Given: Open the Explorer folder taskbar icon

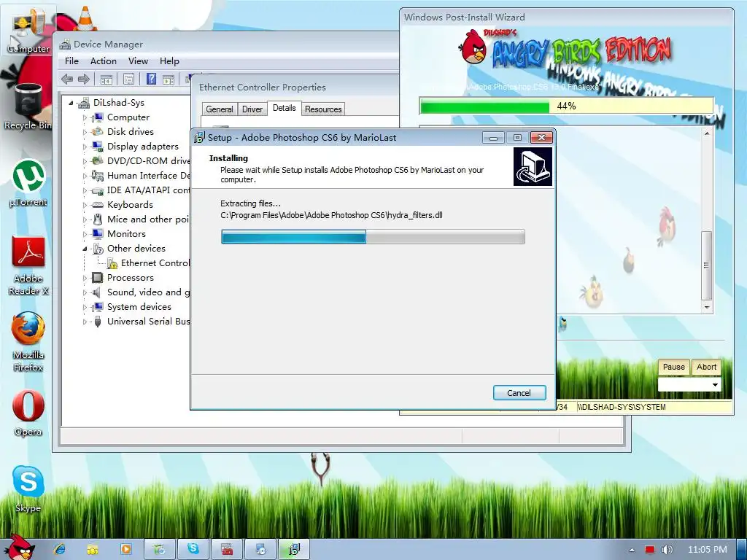Looking at the screenshot, I should pos(93,549).
